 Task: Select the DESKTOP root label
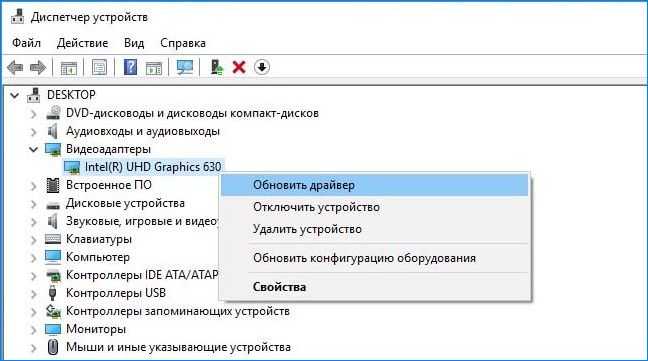71,95
